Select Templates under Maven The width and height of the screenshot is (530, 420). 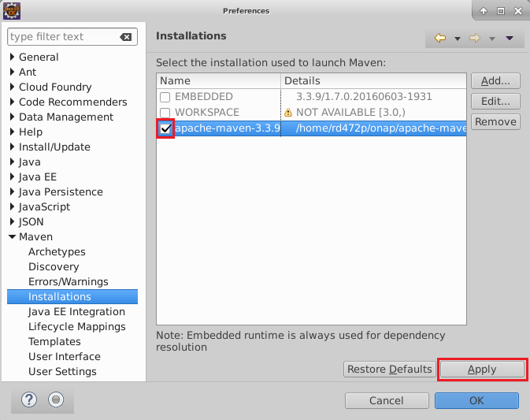54,341
